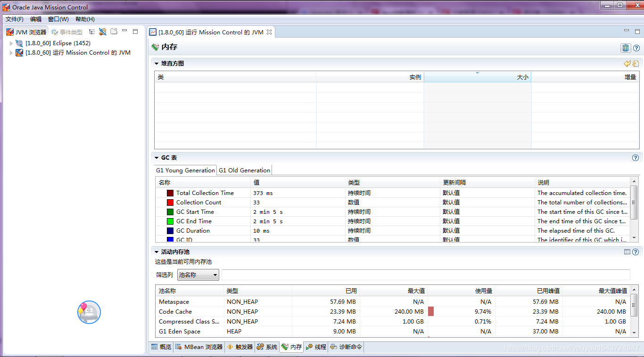Minimize the JVM 浏览器 panel

[x=124, y=31]
